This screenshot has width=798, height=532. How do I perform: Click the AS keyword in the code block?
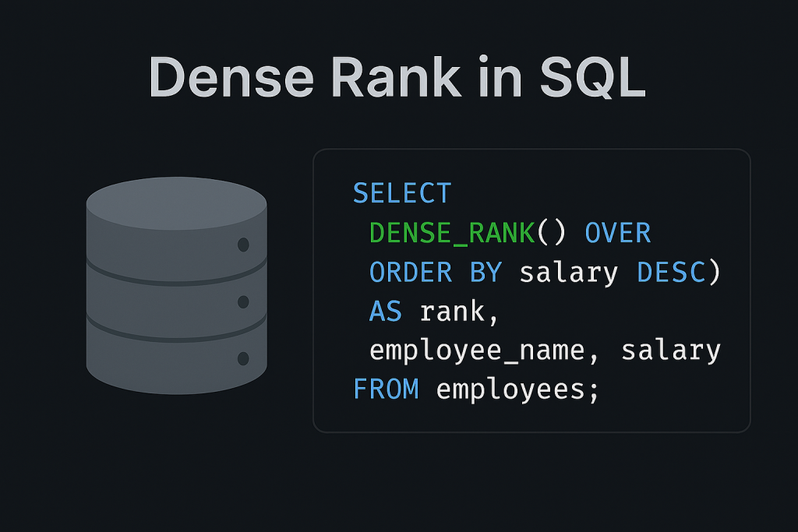pyautogui.click(x=385, y=311)
